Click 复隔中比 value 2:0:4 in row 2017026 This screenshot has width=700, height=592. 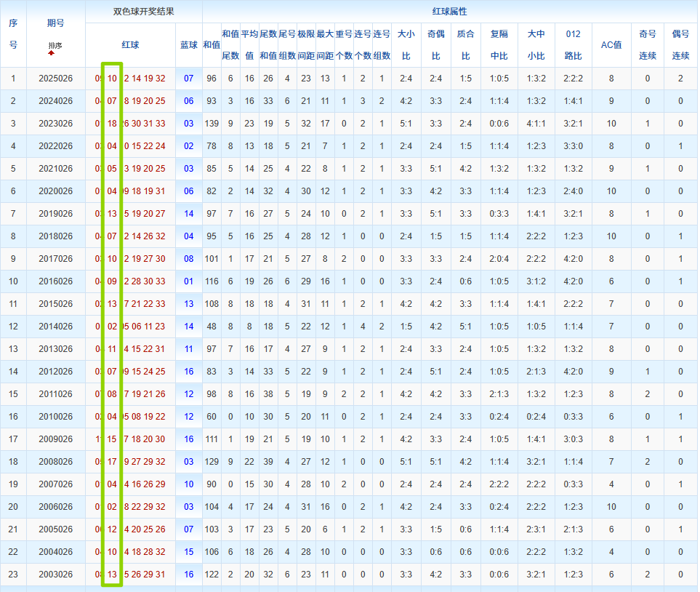(499, 259)
